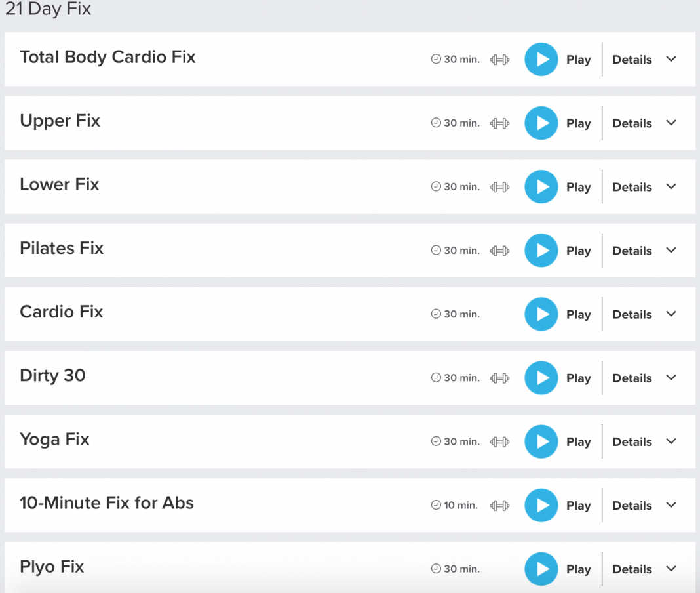Click the dumbbell equipment icon on Dirty 30

point(499,377)
